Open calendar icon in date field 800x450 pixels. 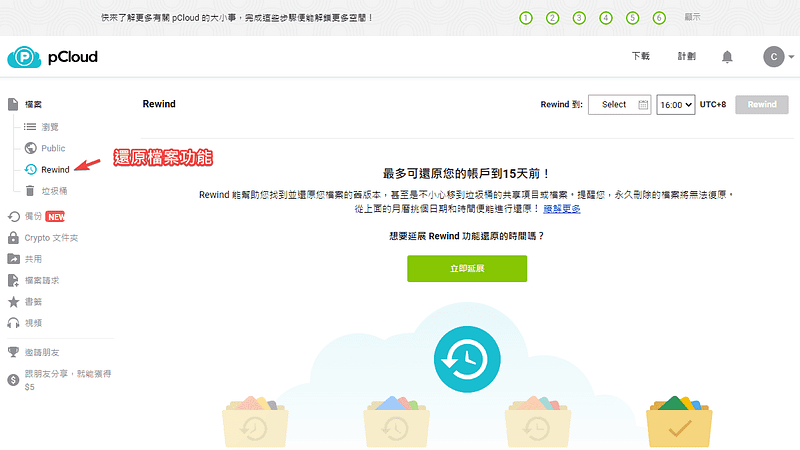(643, 105)
